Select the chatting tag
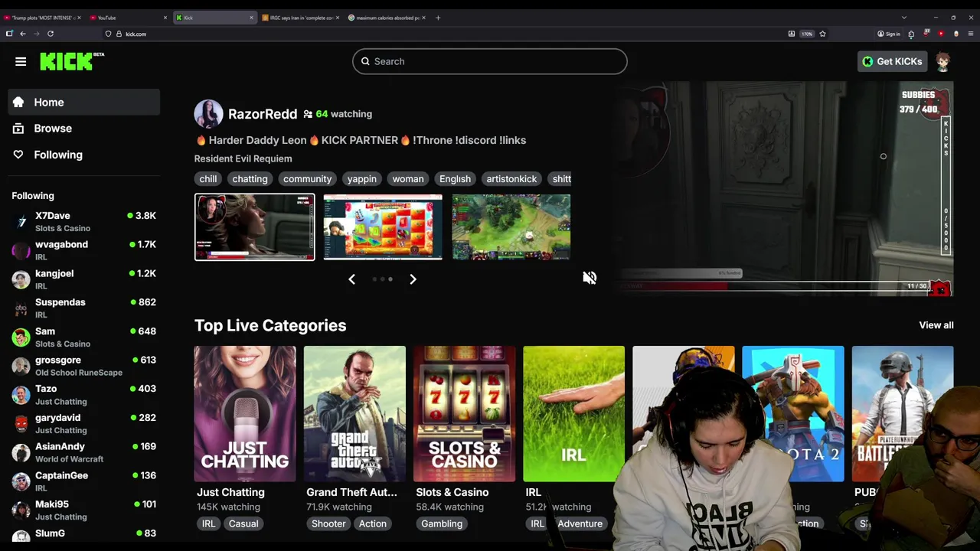The width and height of the screenshot is (980, 551). 250,179
